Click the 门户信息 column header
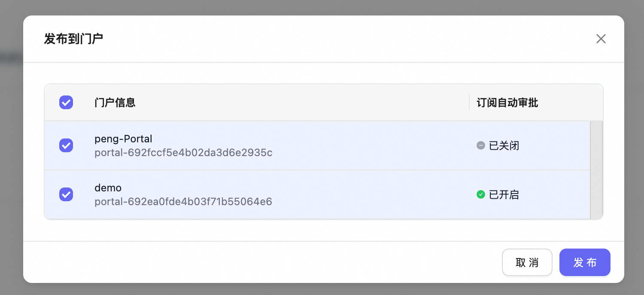The height and width of the screenshot is (295, 644). click(x=115, y=103)
